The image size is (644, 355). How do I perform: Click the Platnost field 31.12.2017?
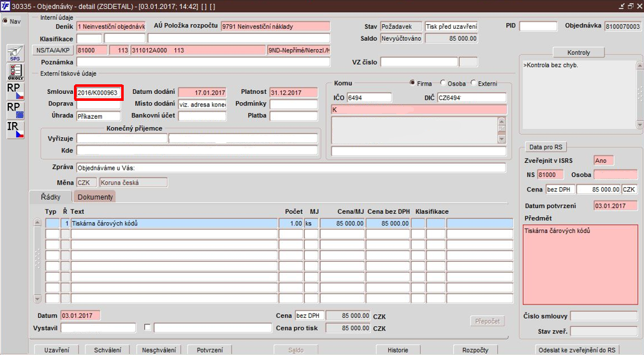pyautogui.click(x=293, y=93)
